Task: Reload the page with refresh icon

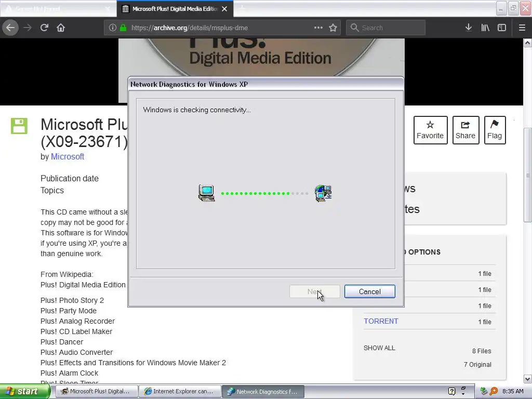Action: click(x=44, y=28)
